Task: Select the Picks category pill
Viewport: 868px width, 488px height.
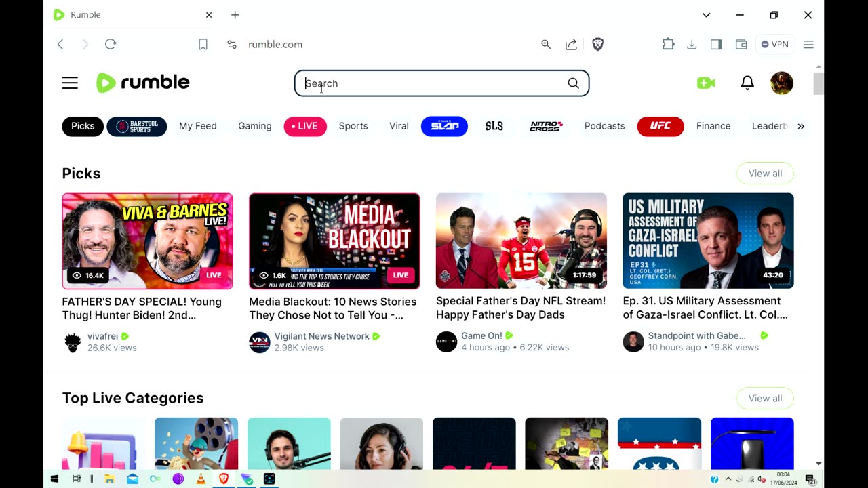Action: point(83,126)
